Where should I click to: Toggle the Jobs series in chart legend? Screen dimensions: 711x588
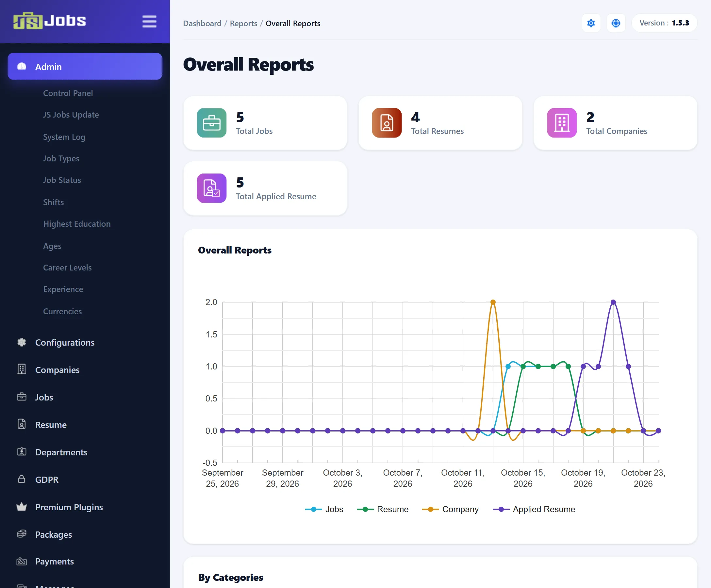pyautogui.click(x=324, y=509)
